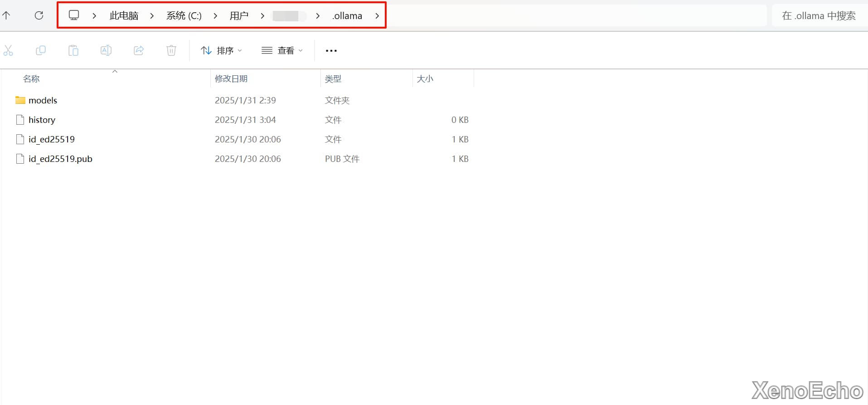This screenshot has width=868, height=405.
Task: Click the Cut scissors icon
Action: click(x=8, y=50)
